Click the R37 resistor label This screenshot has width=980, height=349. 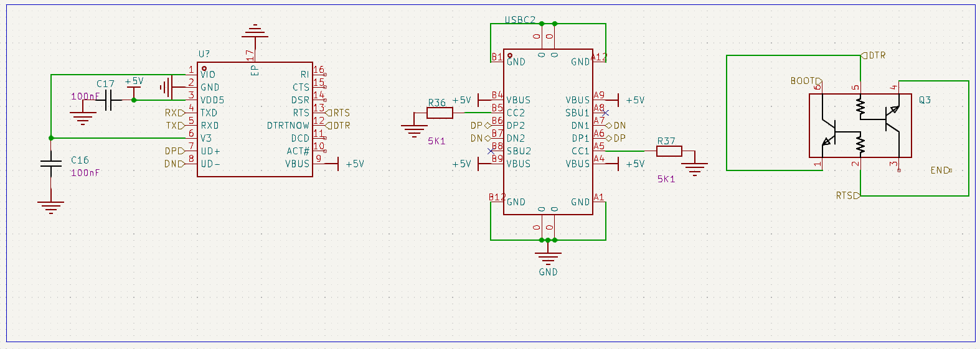[666, 141]
